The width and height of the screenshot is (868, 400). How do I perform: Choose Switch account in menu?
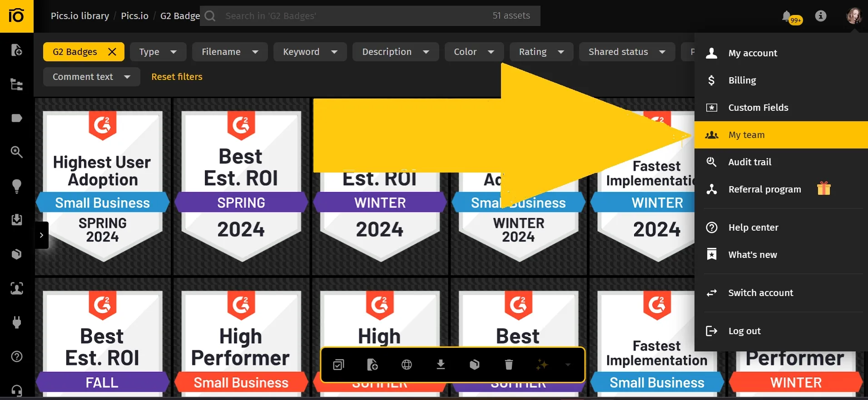tap(781, 293)
